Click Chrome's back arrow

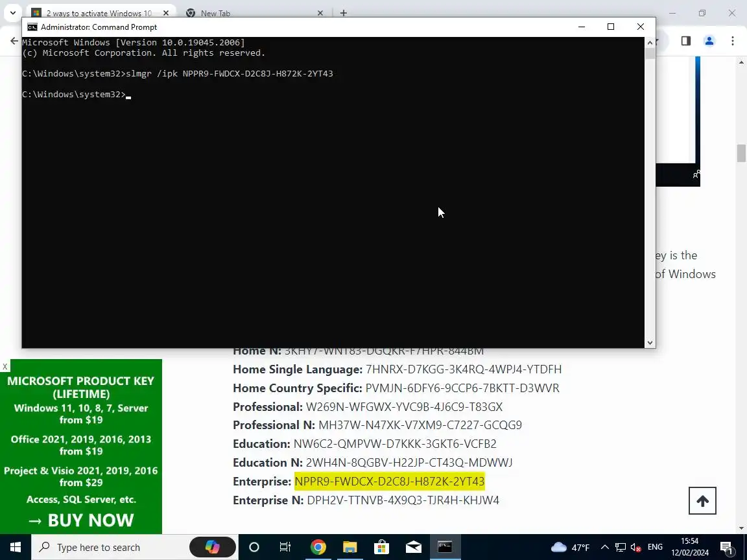[14, 41]
